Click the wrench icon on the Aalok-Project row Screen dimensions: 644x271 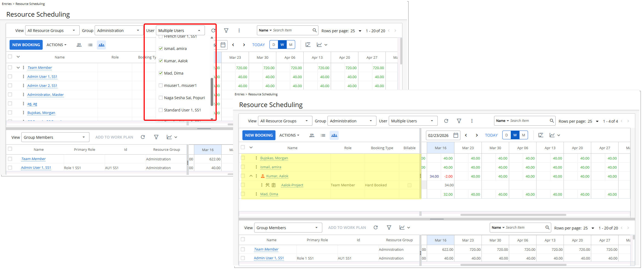[x=267, y=185]
